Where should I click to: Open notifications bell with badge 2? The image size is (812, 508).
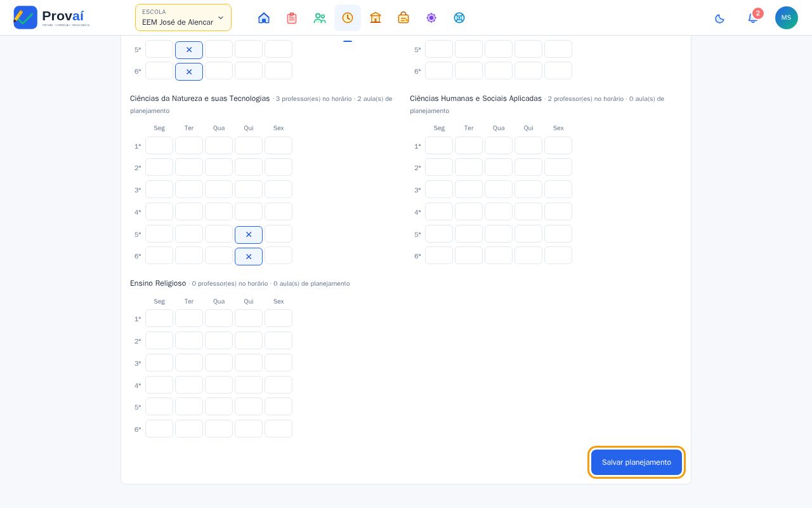753,18
